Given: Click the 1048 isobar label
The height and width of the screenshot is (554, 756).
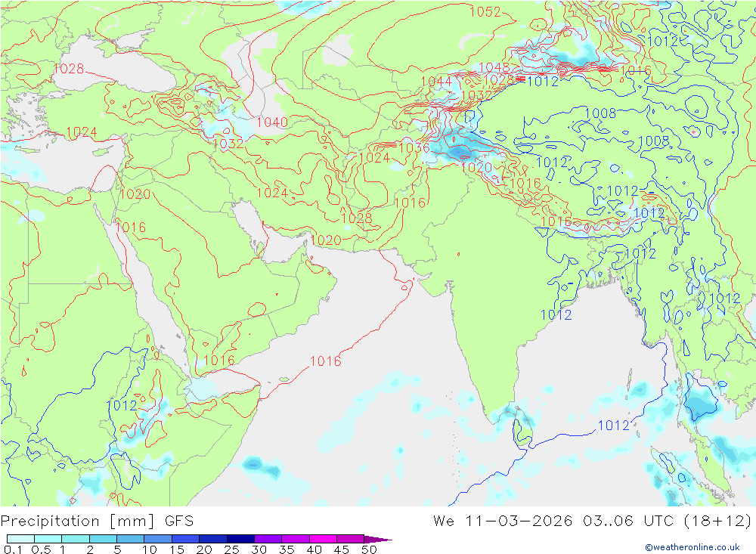Looking at the screenshot, I should coord(494,67).
